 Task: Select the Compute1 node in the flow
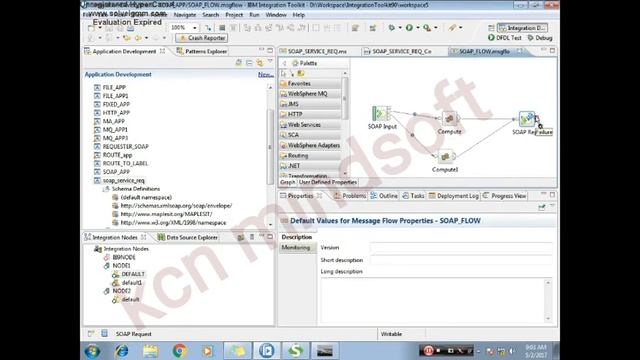pyautogui.click(x=445, y=156)
